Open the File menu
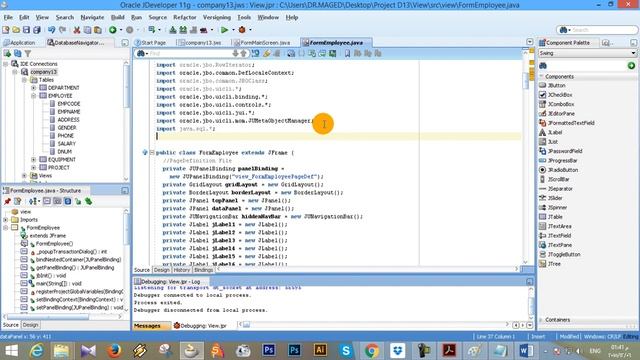The image size is (640, 360). (x=8, y=18)
